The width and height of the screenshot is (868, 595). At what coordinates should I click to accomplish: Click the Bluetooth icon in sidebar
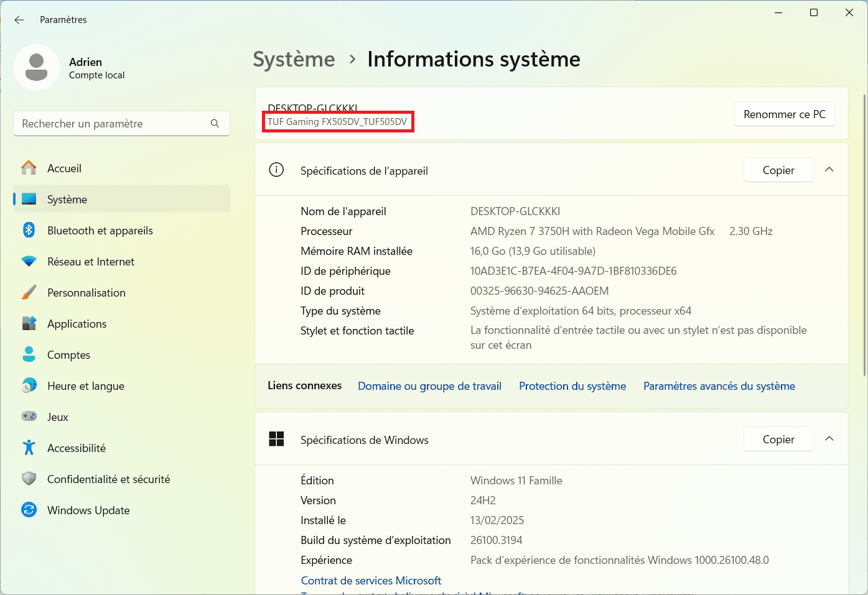29,230
